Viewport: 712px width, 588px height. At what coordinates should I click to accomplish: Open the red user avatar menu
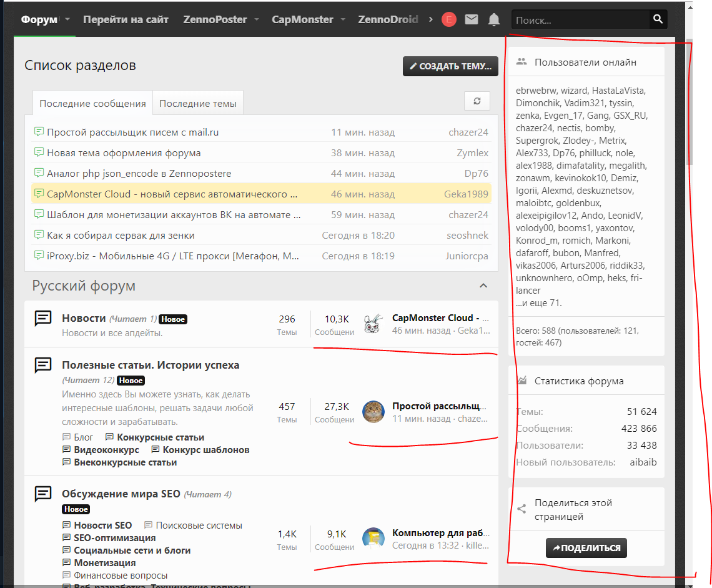tap(448, 19)
